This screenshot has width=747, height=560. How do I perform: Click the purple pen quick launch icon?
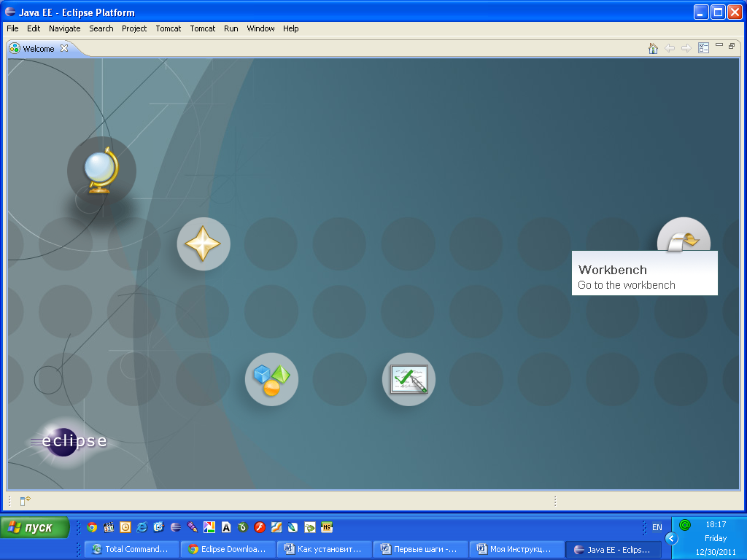point(193,527)
